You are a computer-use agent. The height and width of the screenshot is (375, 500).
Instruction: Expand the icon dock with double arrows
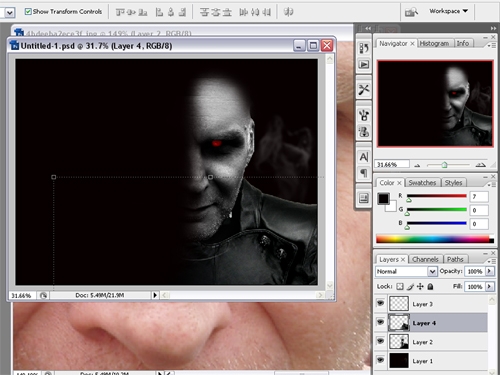(368, 29)
